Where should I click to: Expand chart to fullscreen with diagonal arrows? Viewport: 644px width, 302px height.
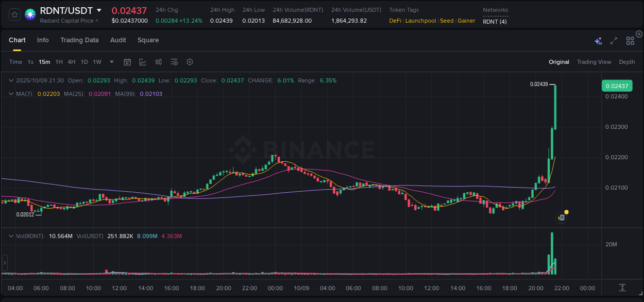tap(614, 40)
